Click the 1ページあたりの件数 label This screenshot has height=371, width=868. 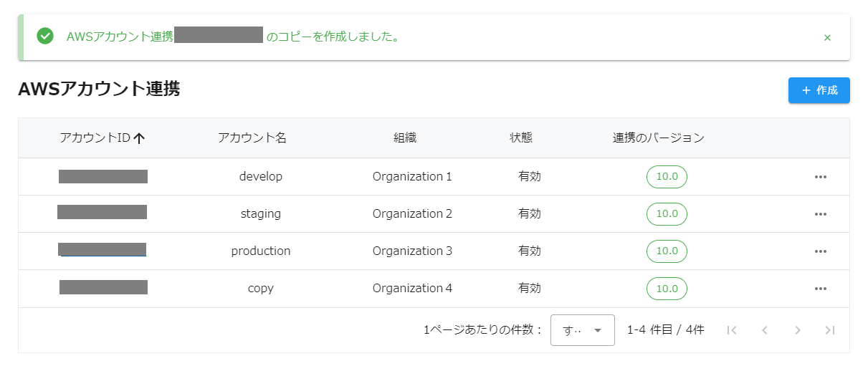[x=483, y=330]
